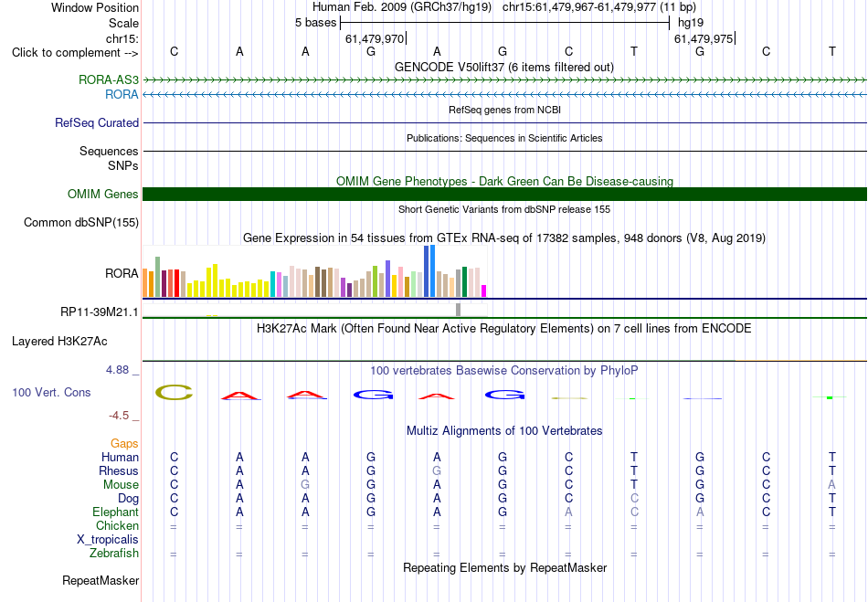Click the GTEx "Gene Expression in 54 tissues" title
The image size is (868, 602).
[x=504, y=238]
